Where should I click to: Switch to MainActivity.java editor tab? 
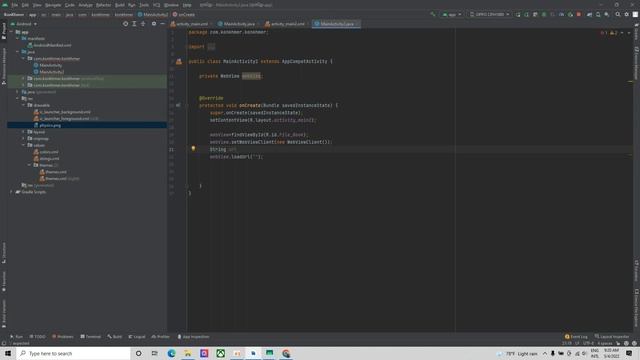[237, 24]
